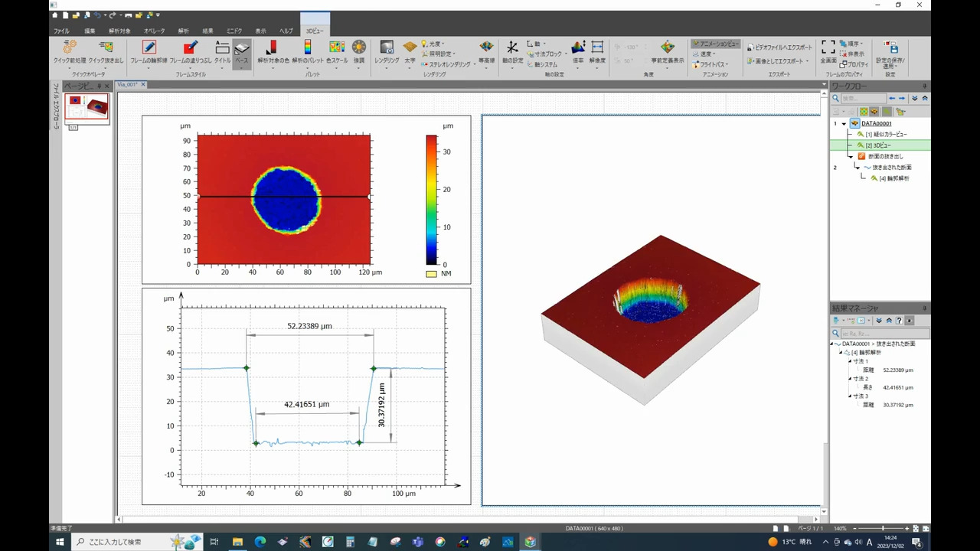Collapse the DATA00001 workflow node
This screenshot has height=551, width=980.
pyautogui.click(x=844, y=123)
